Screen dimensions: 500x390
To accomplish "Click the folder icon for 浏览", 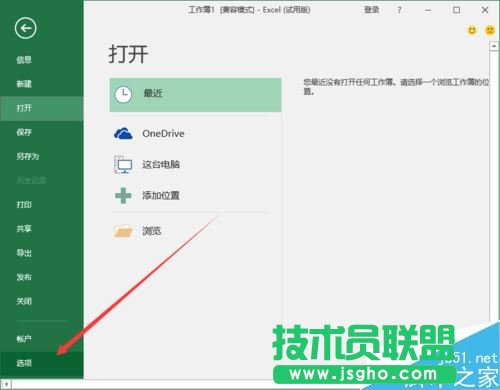I will (123, 231).
